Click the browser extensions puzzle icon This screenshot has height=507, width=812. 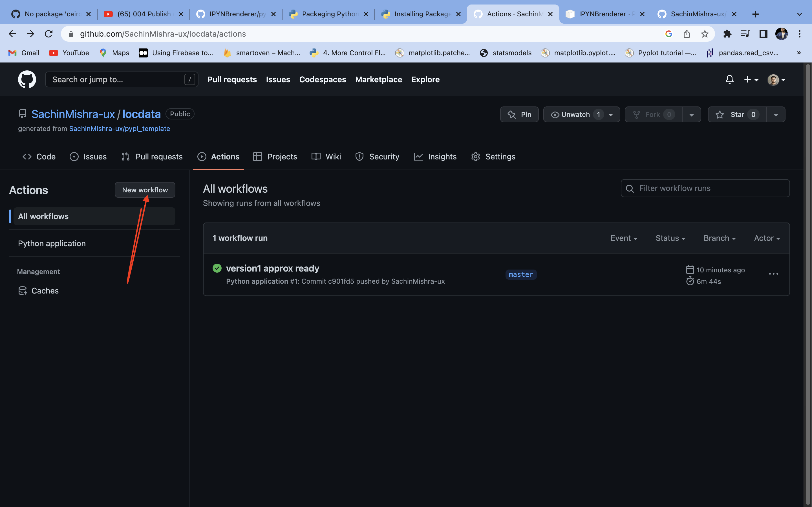pyautogui.click(x=727, y=34)
